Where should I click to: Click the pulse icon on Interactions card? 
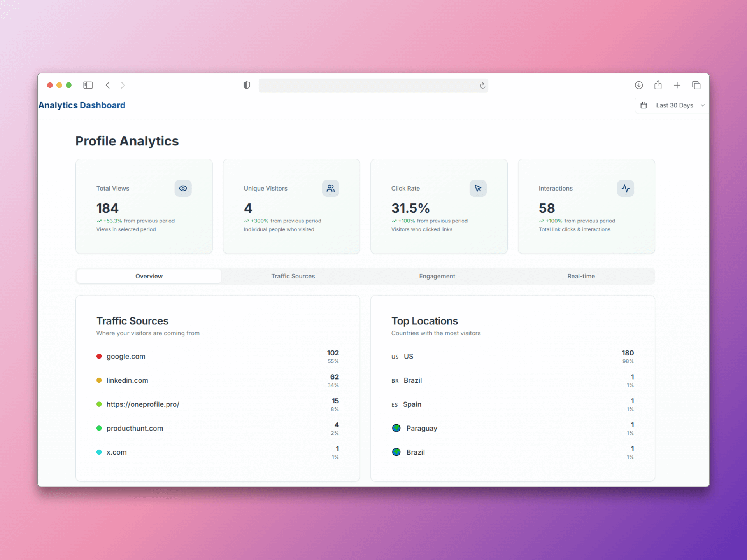(626, 188)
